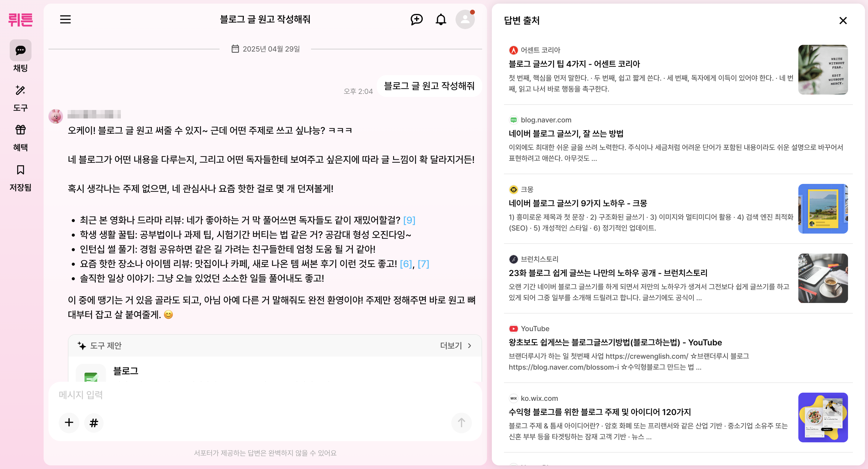Open the hamburger menu icon
868x469 pixels.
click(x=65, y=19)
